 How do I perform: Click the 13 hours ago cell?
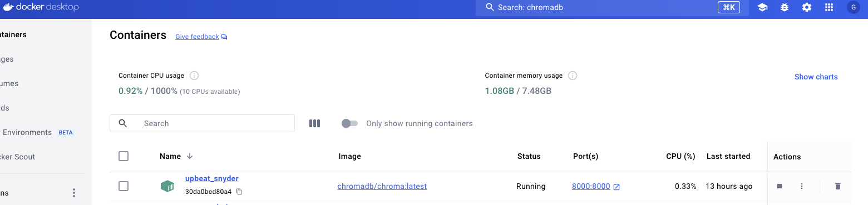point(729,186)
